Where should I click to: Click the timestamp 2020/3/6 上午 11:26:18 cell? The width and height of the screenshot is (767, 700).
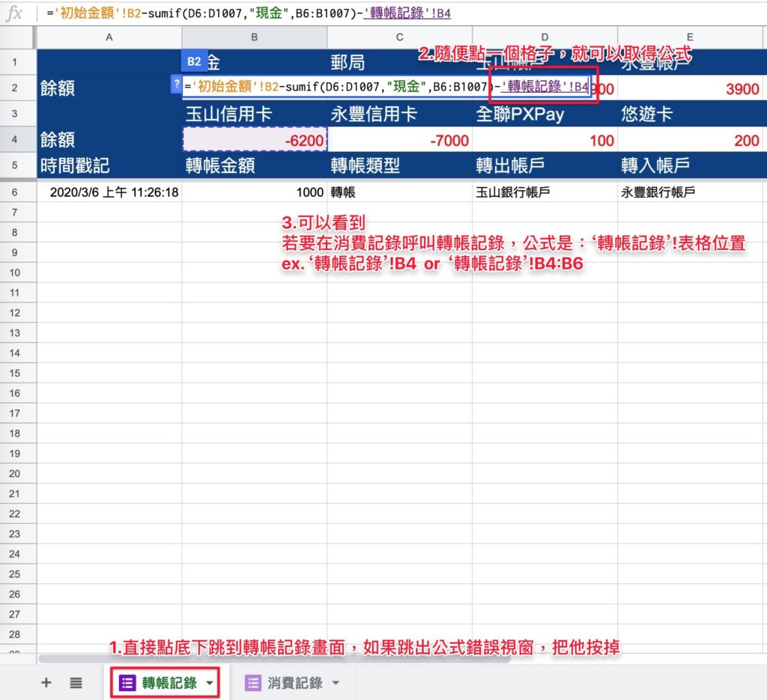coord(109,192)
